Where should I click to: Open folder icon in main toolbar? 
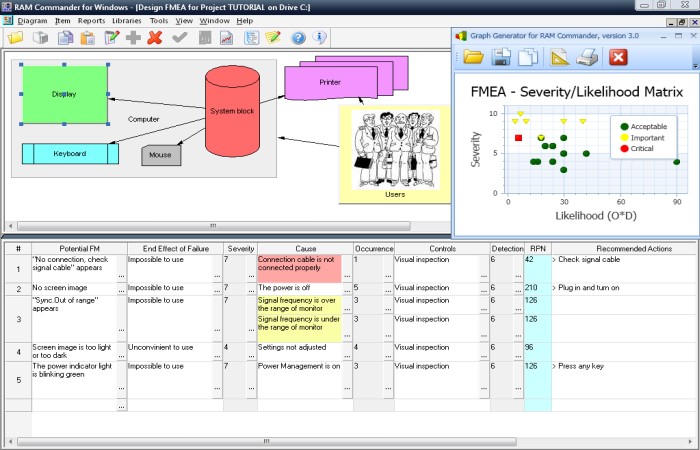tap(15, 38)
